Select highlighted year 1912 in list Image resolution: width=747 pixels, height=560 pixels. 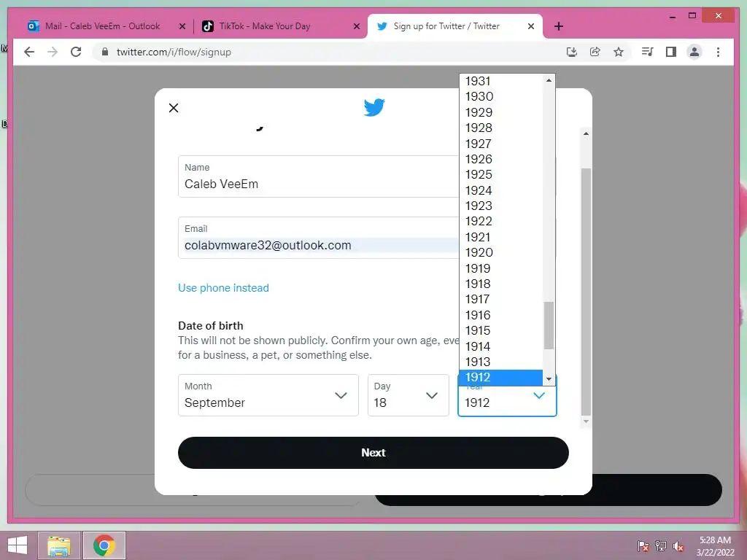(x=500, y=378)
